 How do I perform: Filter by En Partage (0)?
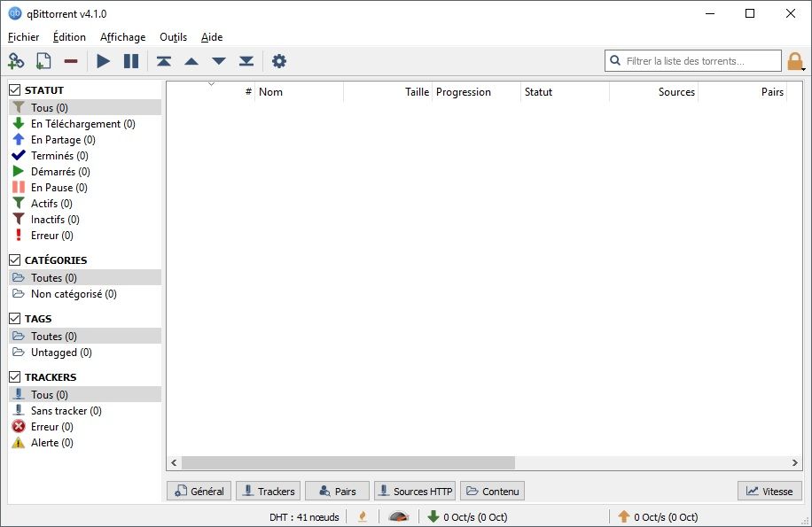point(85,140)
